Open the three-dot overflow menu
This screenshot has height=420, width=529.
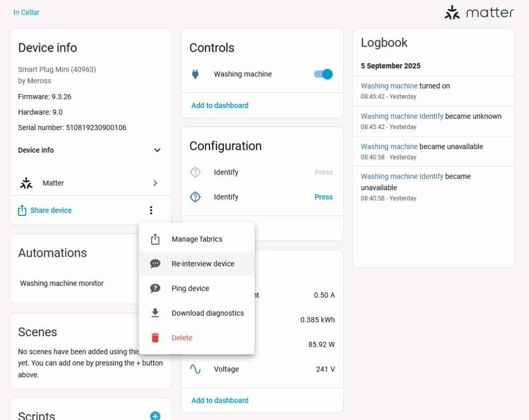pos(151,210)
